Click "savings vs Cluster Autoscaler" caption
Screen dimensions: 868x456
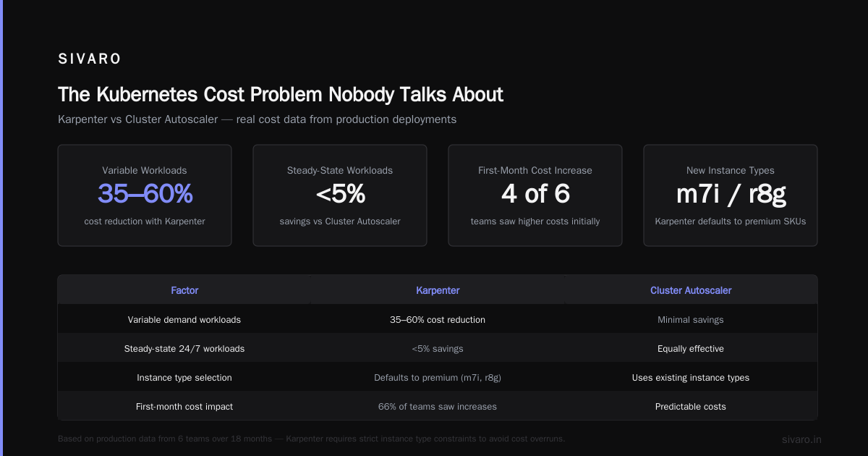340,221
